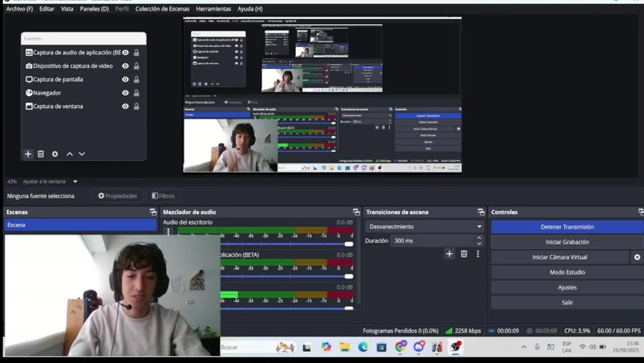
Task: Open File Explorer from the taskbar
Action: pyautogui.click(x=345, y=347)
